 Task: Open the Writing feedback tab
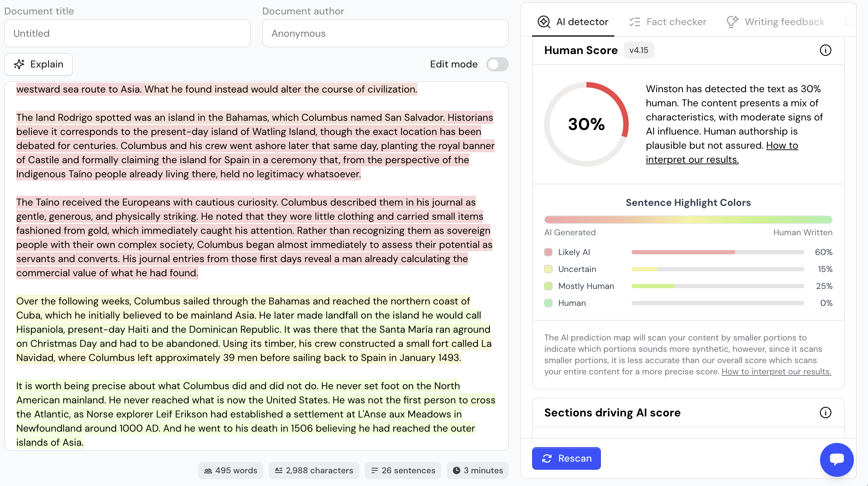pos(776,22)
